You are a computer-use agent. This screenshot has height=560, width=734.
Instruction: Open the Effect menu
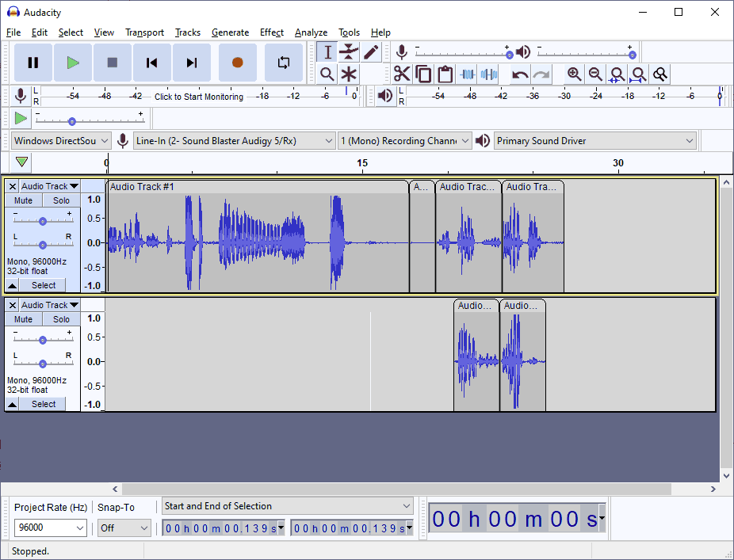272,32
